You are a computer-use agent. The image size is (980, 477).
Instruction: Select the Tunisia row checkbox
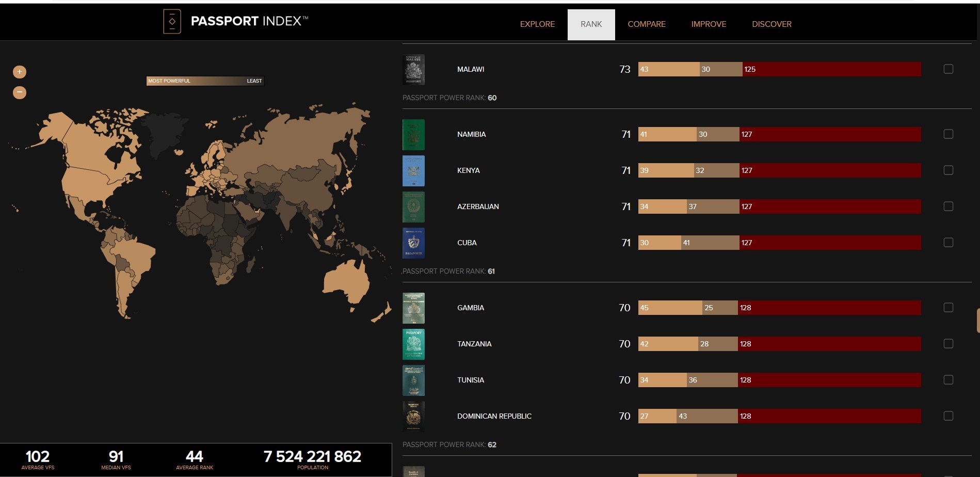point(949,379)
